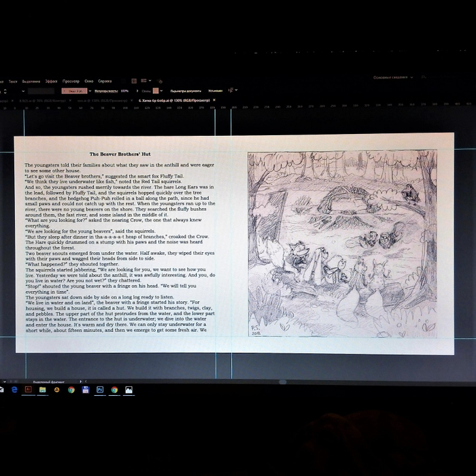The height and width of the screenshot is (476, 476).
Task: Select the Хатка бр бобр.ai document tab
Action: point(174,100)
